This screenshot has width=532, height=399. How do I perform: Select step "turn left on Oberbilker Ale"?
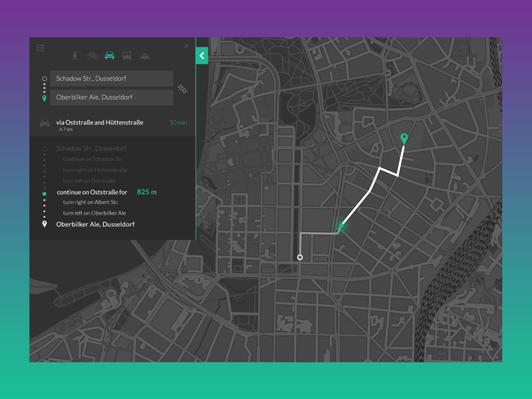click(x=94, y=213)
